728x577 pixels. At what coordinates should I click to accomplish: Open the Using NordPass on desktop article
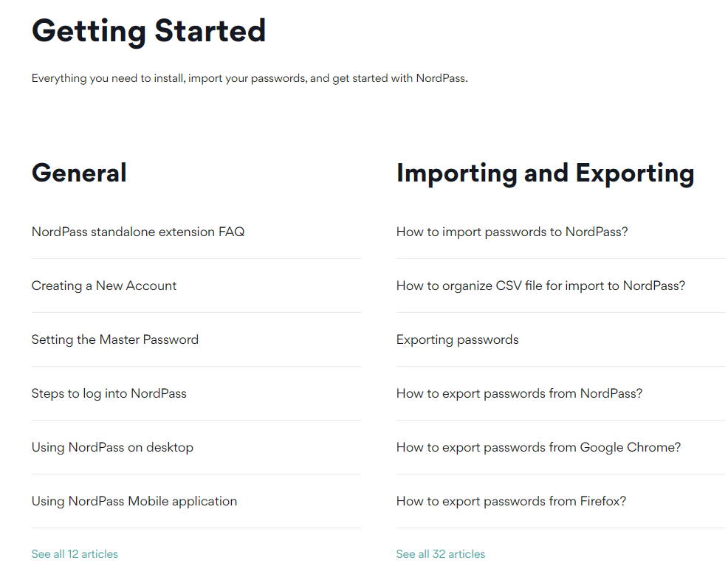point(112,447)
